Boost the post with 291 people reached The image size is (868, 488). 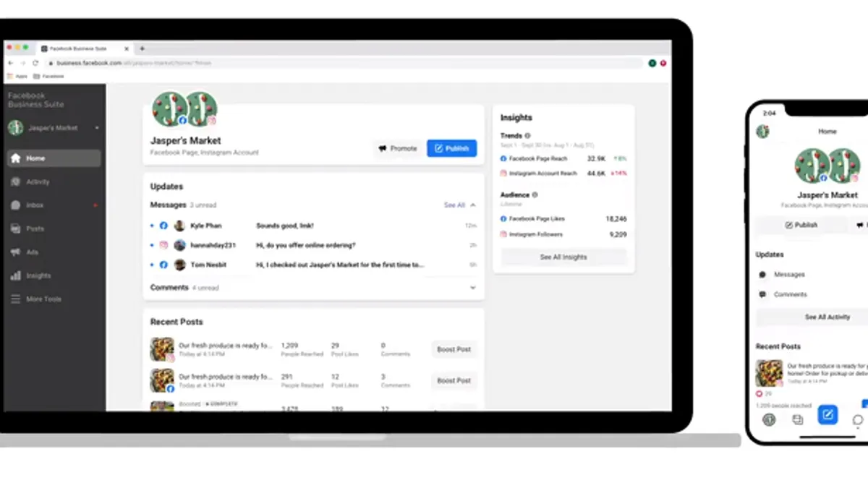[454, 380]
